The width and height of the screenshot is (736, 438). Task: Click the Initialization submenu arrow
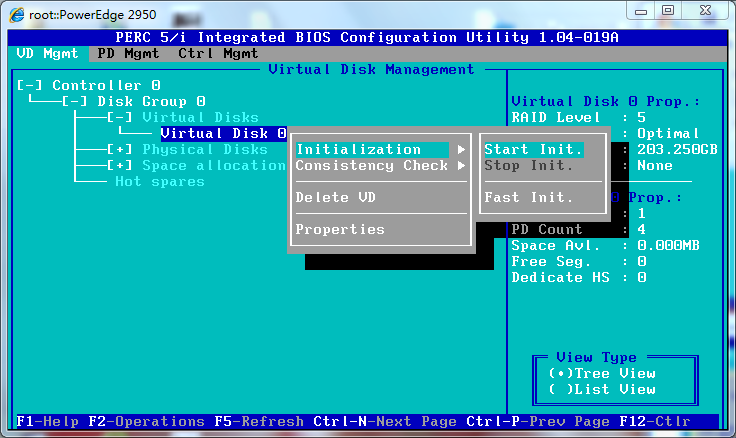pos(461,149)
